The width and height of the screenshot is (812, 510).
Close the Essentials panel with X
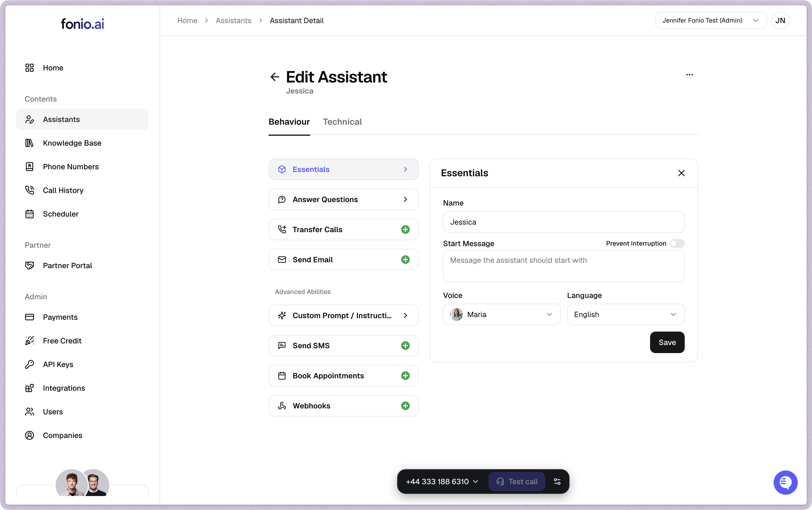[x=681, y=173]
